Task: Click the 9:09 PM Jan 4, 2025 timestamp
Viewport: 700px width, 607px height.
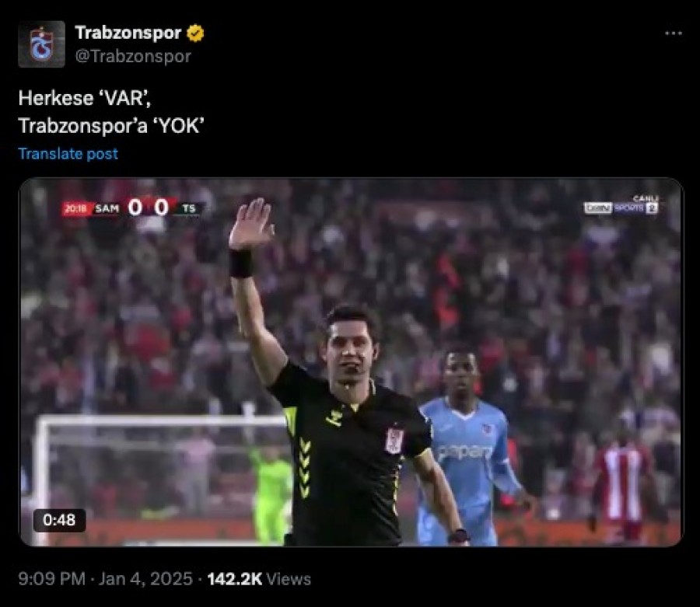Action: click(105, 579)
